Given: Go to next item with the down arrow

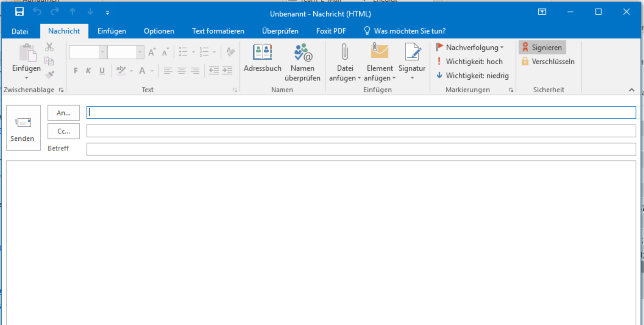Looking at the screenshot, I should pyautogui.click(x=90, y=12).
